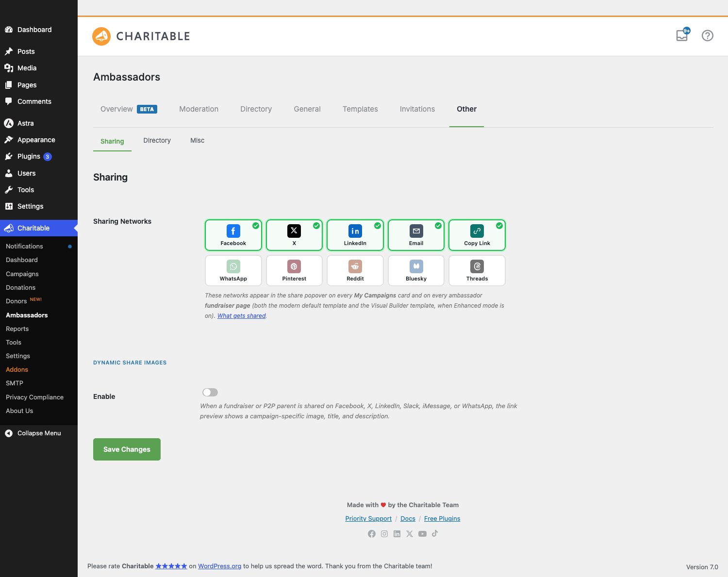
Task: Open the top Directory tab
Action: click(256, 109)
